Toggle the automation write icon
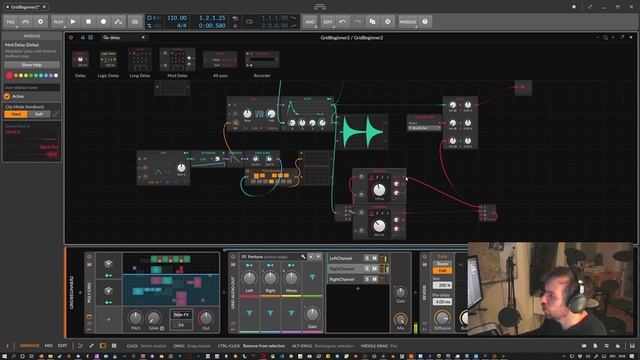The height and width of the screenshot is (360, 640). (x=118, y=22)
